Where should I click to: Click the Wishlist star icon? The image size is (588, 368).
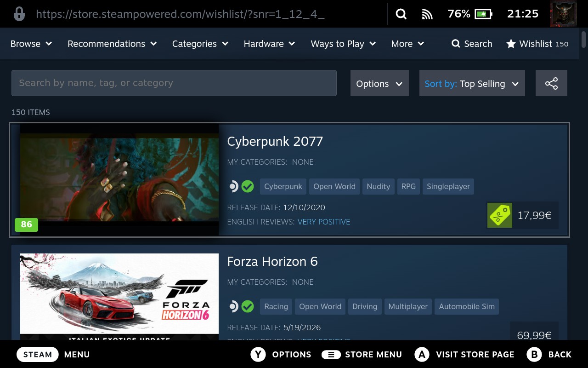pyautogui.click(x=511, y=44)
